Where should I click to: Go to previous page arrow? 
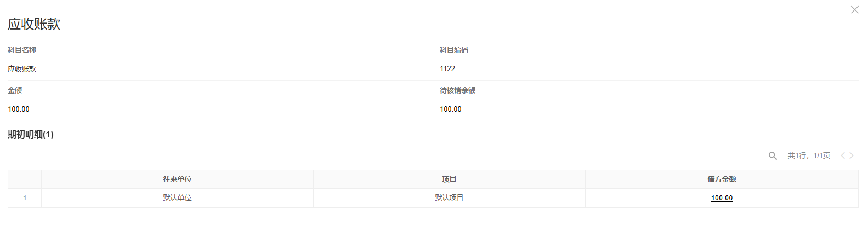[843, 156]
